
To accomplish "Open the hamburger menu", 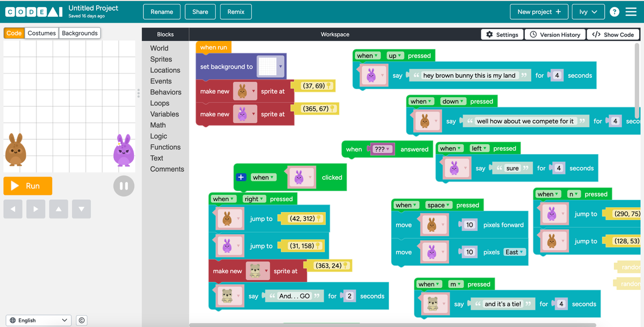I will (x=632, y=12).
